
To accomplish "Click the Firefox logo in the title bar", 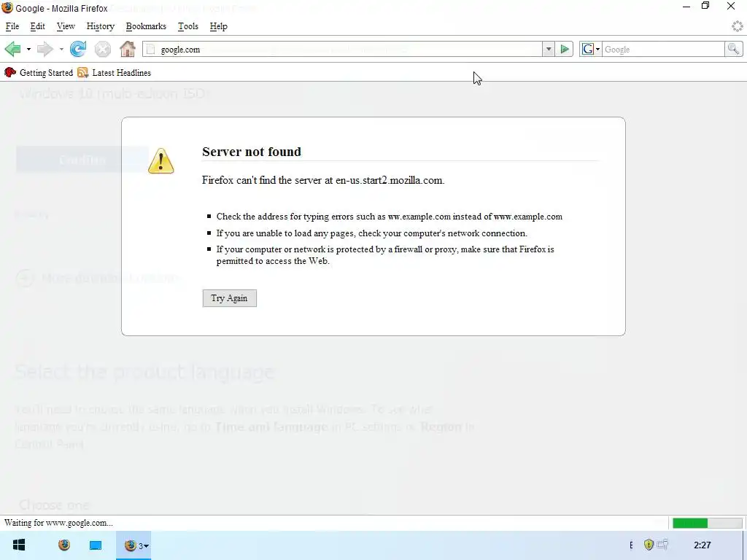I will [7, 7].
